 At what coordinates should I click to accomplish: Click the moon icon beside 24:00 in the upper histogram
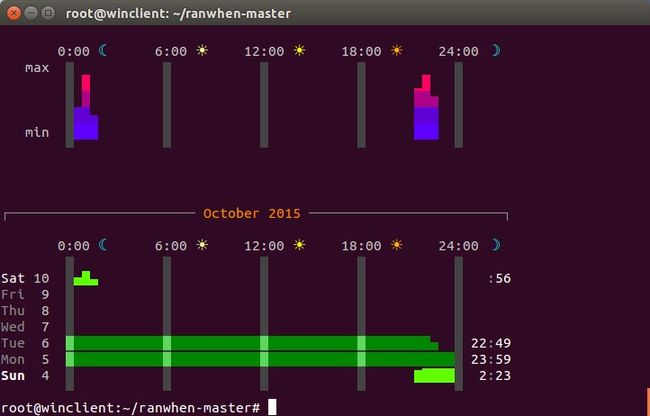coord(496,51)
